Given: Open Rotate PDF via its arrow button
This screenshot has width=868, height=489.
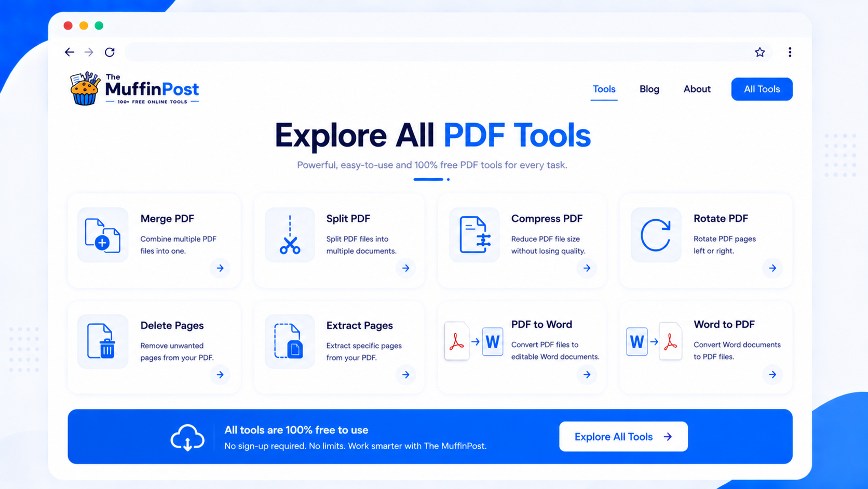Looking at the screenshot, I should click(772, 268).
